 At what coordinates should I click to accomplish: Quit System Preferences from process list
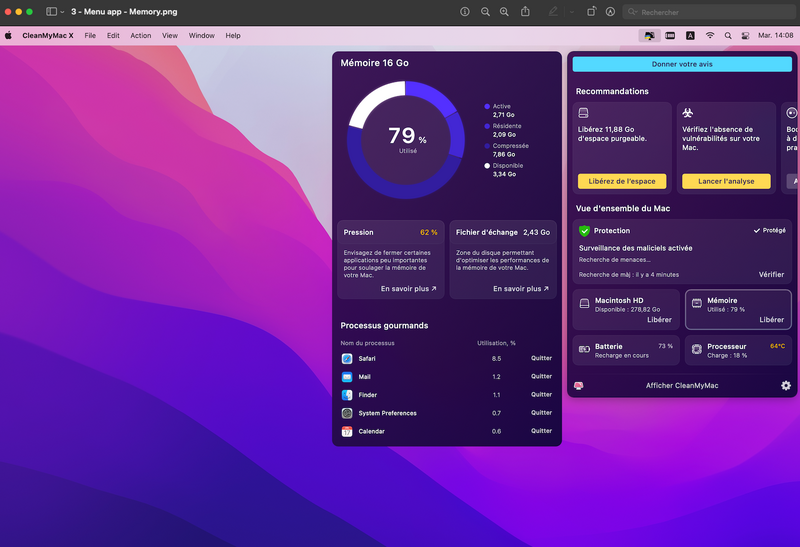[541, 413]
